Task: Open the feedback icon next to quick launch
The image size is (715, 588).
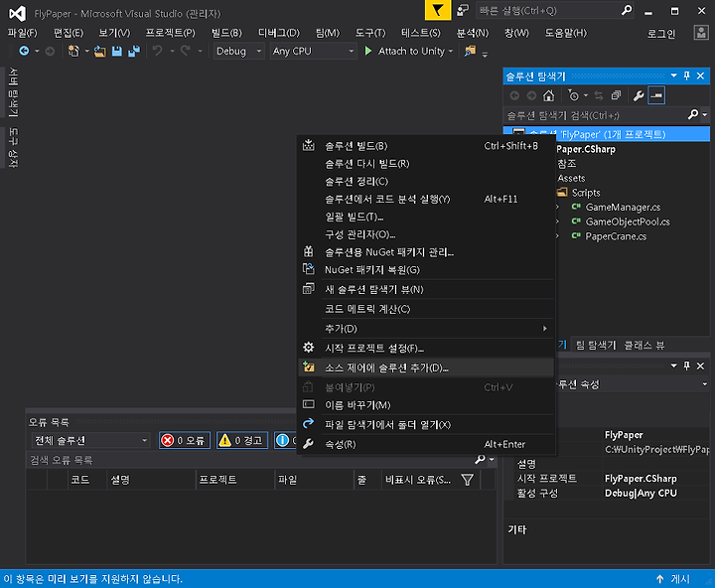Action: [463, 10]
